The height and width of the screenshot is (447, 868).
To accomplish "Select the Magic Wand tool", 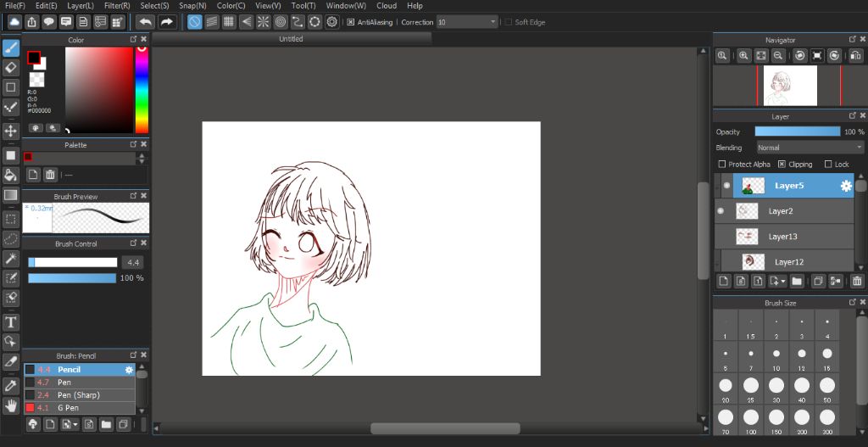I will click(10, 258).
